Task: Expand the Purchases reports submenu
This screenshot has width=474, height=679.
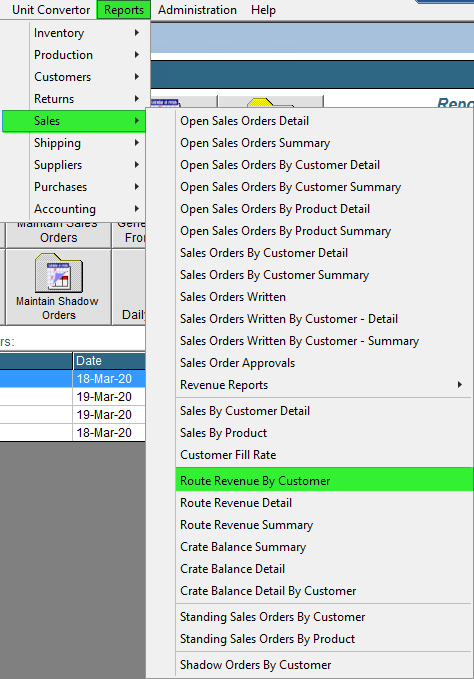Action: click(x=74, y=187)
